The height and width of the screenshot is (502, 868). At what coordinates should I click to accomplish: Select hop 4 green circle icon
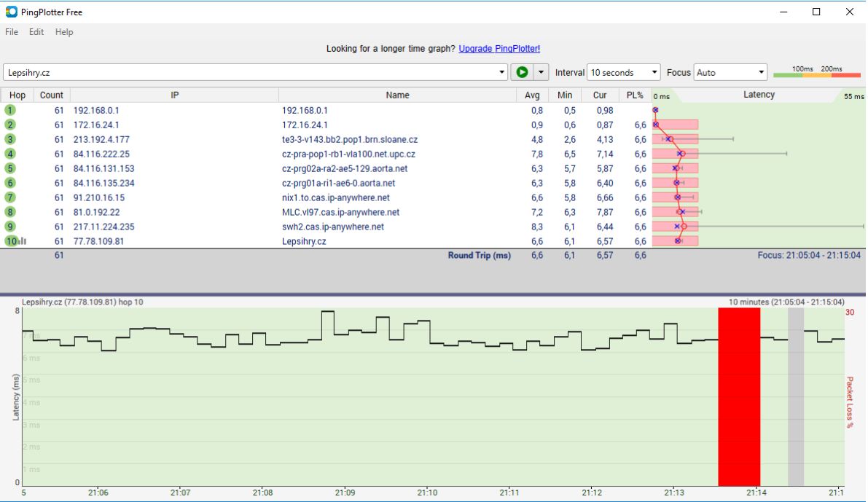click(x=10, y=154)
